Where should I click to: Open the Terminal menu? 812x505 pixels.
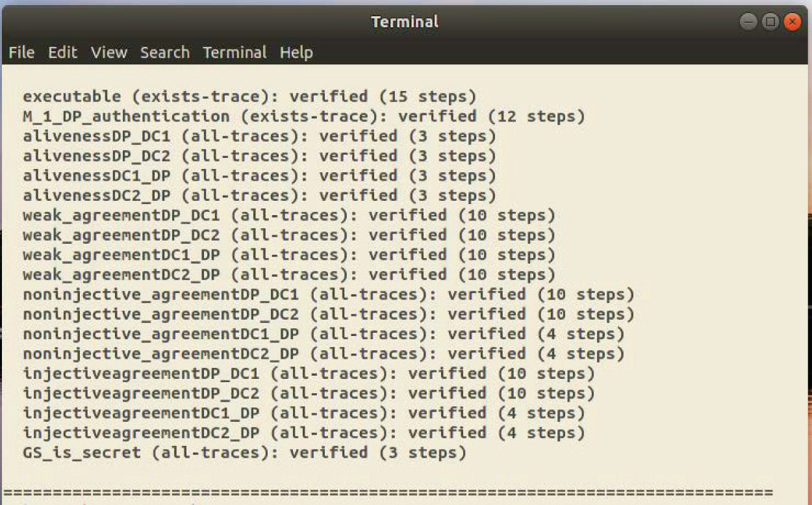pos(235,53)
